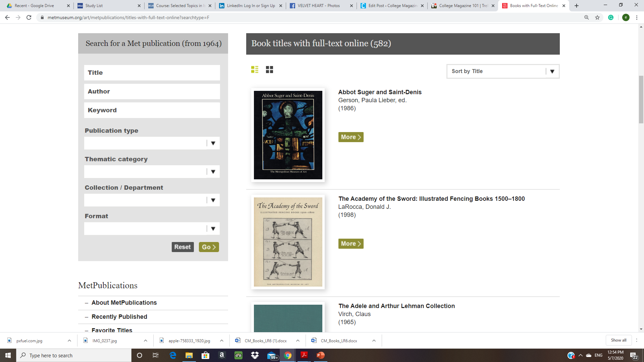Expand the Publication type dropdown

point(152,143)
